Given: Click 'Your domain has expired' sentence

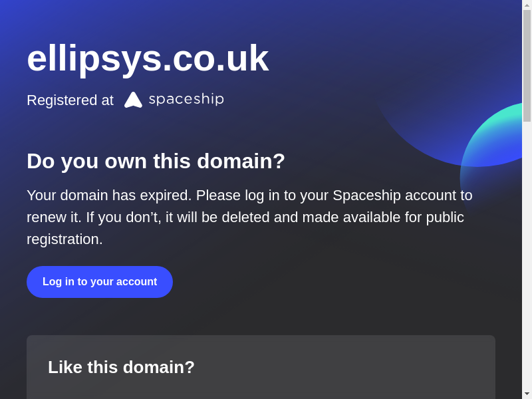Looking at the screenshot, I should point(109,196).
